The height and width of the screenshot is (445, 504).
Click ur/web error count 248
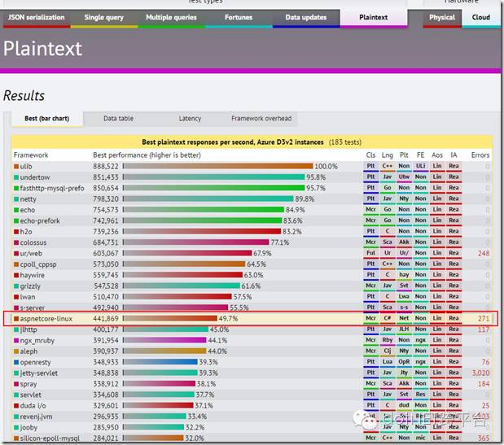click(x=484, y=254)
